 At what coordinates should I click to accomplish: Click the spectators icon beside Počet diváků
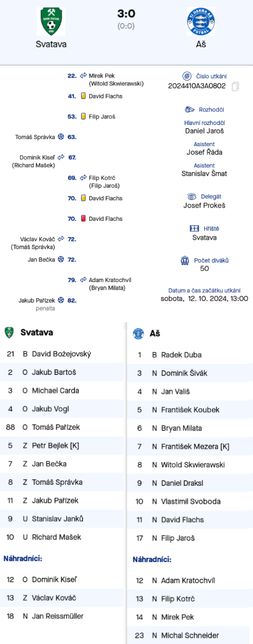pos(184,261)
